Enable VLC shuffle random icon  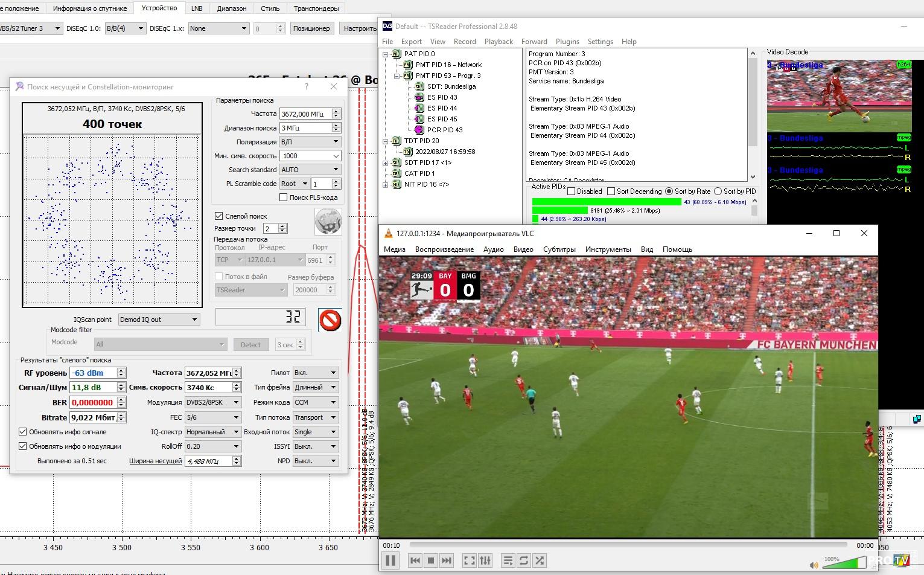[540, 561]
